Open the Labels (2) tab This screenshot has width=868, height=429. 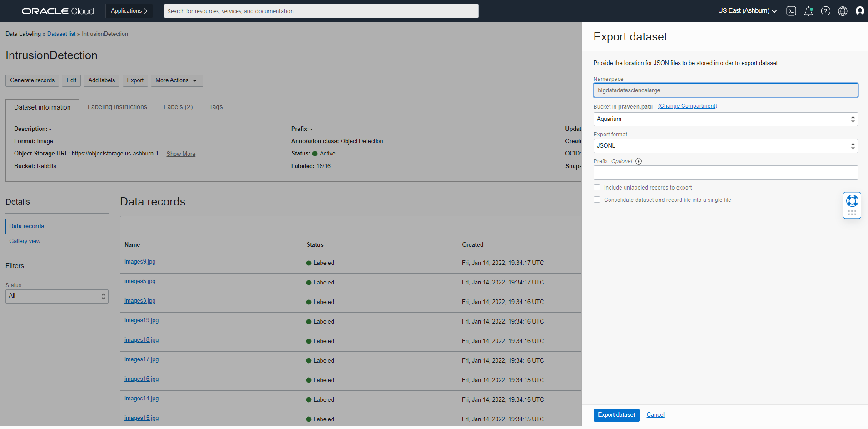pos(178,107)
